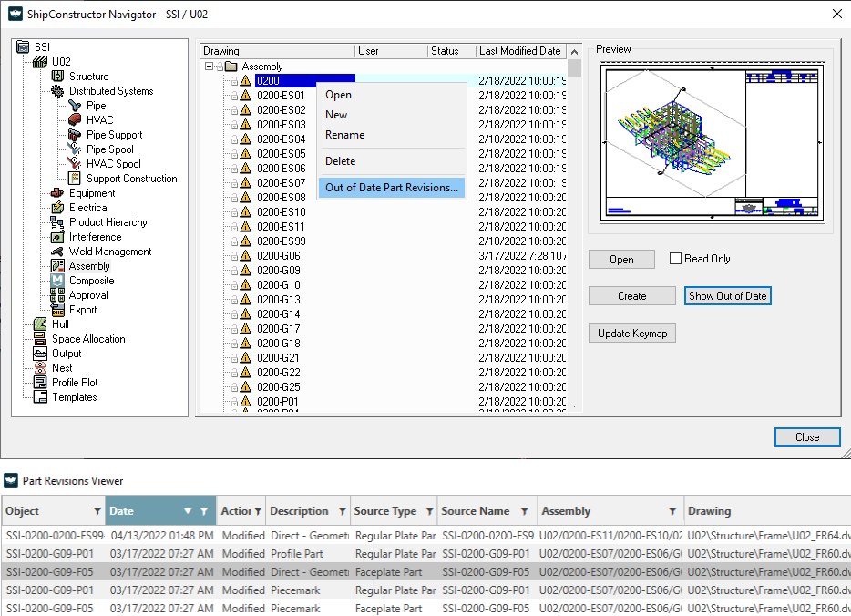
Task: Select Out of Date Part Revisions
Action: 391,188
